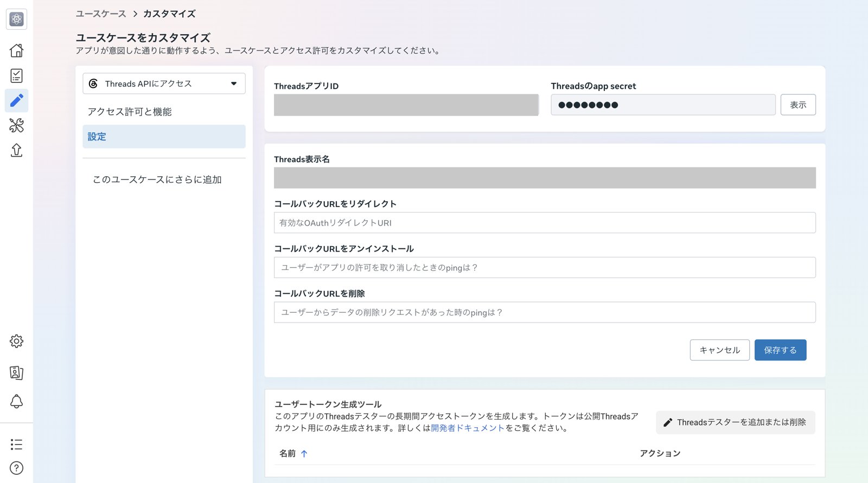Screen dimensions: 868x483
Task: Select the 設定 menu item
Action: tap(164, 137)
